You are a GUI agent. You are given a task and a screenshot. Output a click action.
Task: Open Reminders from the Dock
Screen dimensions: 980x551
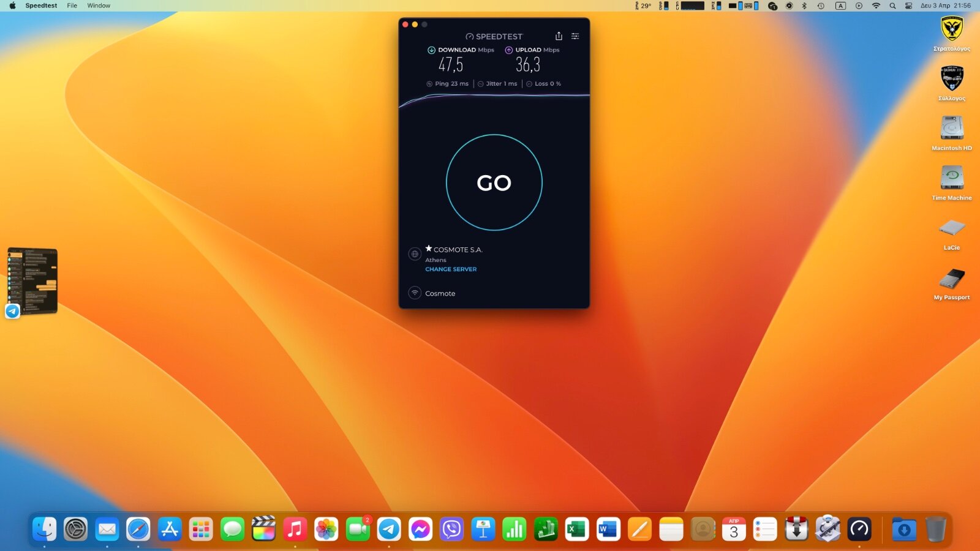click(x=765, y=529)
